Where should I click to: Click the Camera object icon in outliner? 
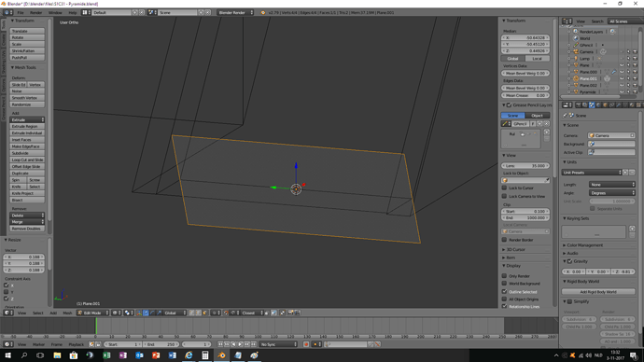click(576, 51)
